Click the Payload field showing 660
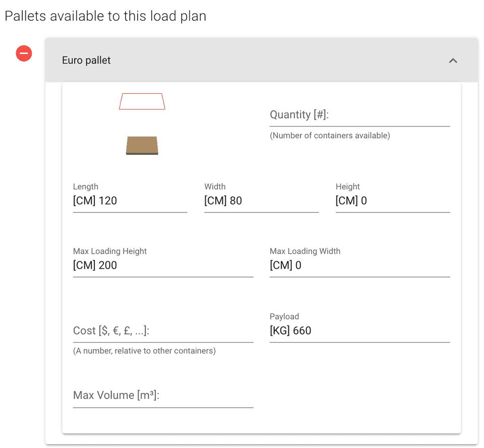 359,331
